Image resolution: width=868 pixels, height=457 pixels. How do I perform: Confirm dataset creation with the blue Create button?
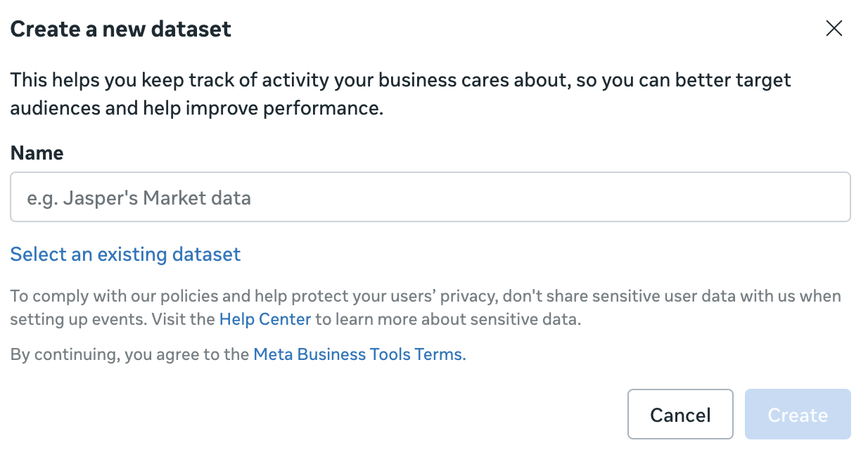[x=797, y=415]
